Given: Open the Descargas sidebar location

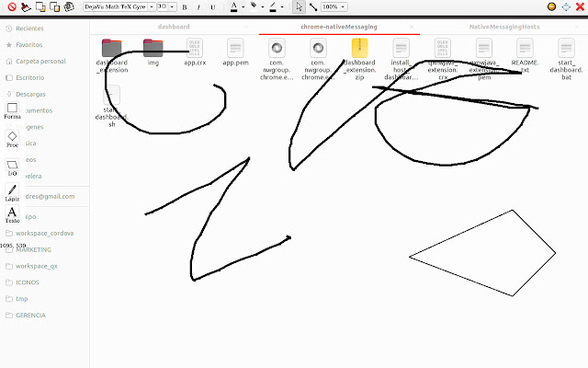Looking at the screenshot, I should [29, 93].
